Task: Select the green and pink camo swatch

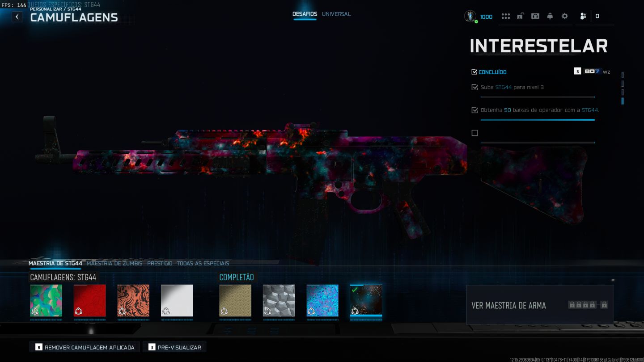Action: (x=46, y=300)
